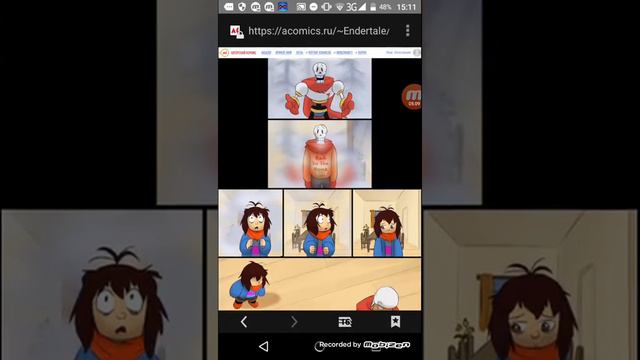Open the shocked child snowy background panel
The height and width of the screenshot is (360, 640).
[x=250, y=223]
